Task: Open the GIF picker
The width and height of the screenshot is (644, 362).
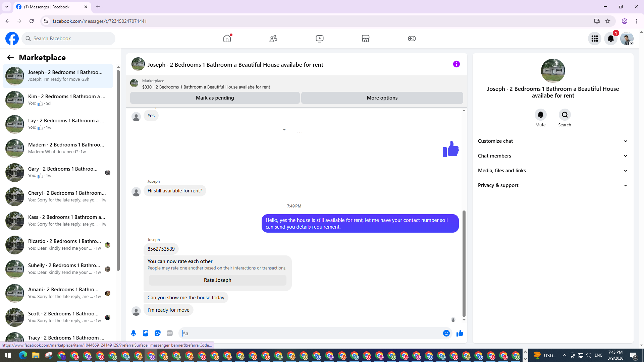Action: click(x=170, y=333)
